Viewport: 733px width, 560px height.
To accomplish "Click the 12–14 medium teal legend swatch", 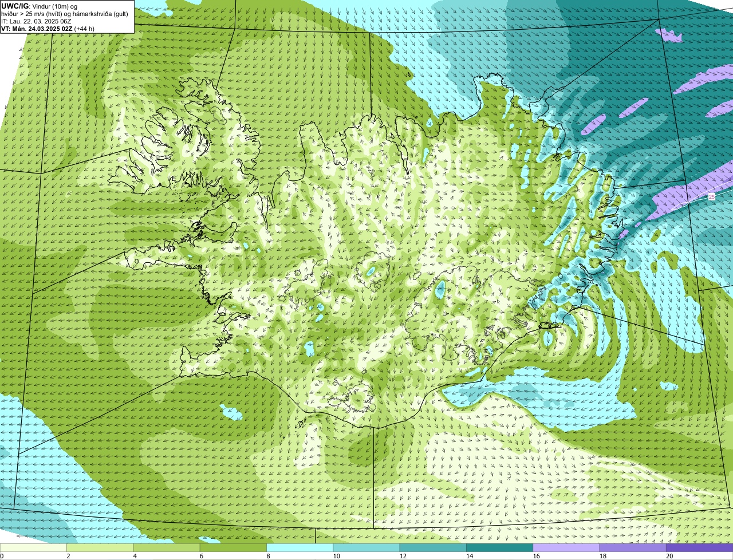I will [x=433, y=548].
